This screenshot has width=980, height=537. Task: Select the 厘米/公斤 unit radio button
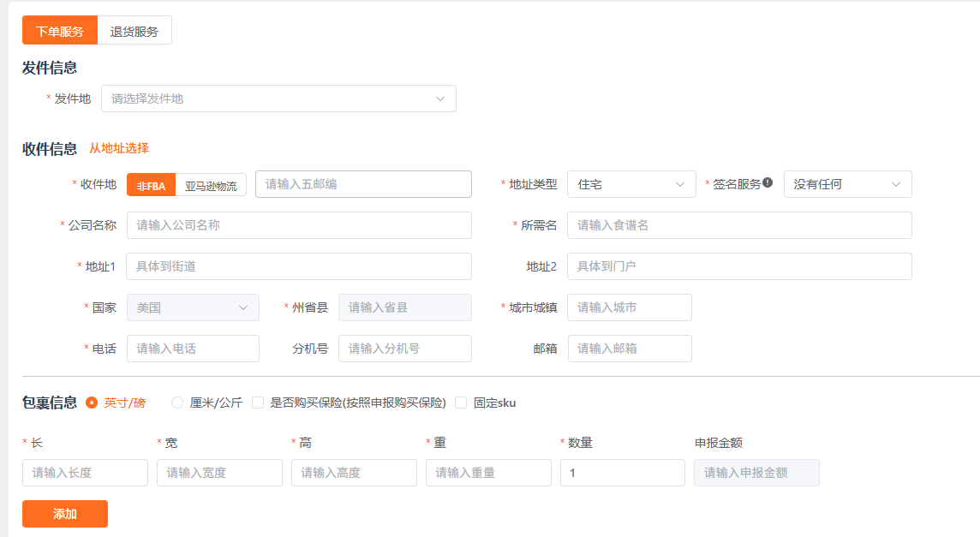pos(177,403)
